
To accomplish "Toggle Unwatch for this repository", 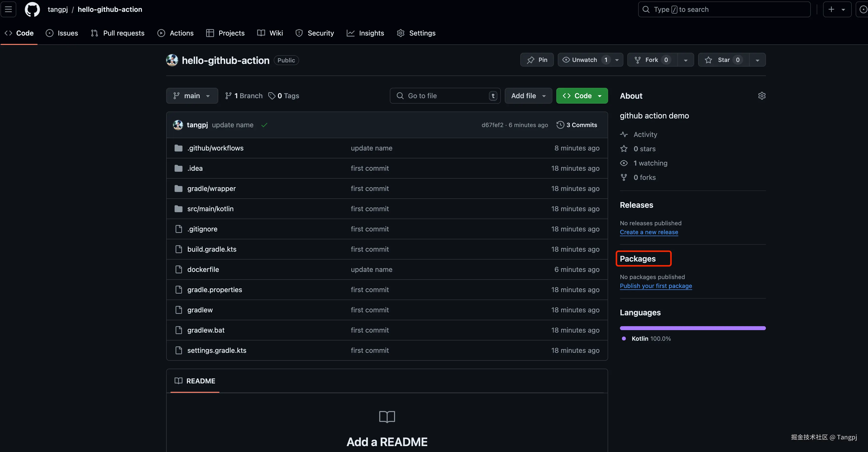I will (584, 60).
